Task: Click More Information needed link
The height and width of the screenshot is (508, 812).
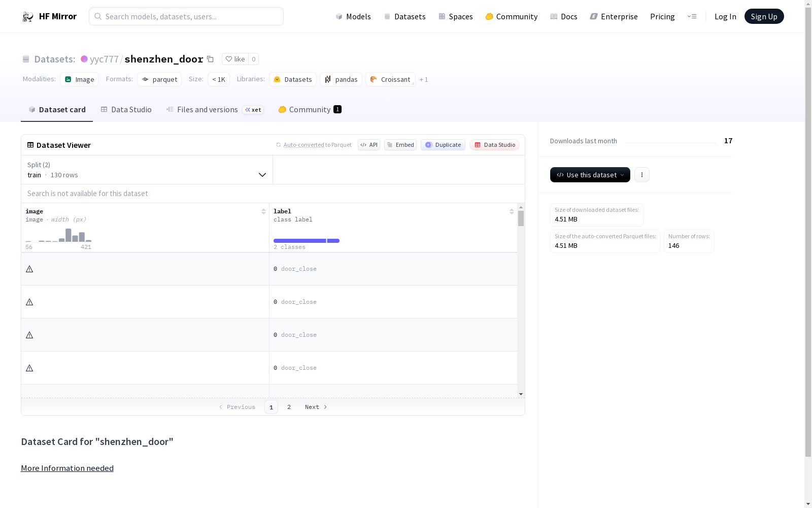Action: click(x=67, y=468)
